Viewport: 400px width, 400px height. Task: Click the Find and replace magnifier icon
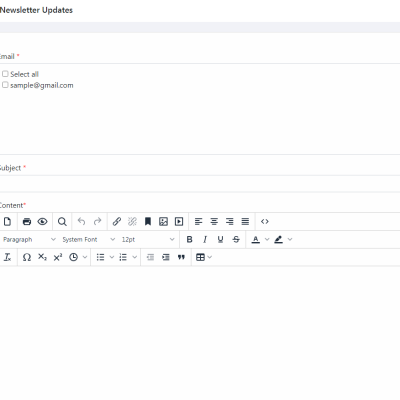coord(62,221)
